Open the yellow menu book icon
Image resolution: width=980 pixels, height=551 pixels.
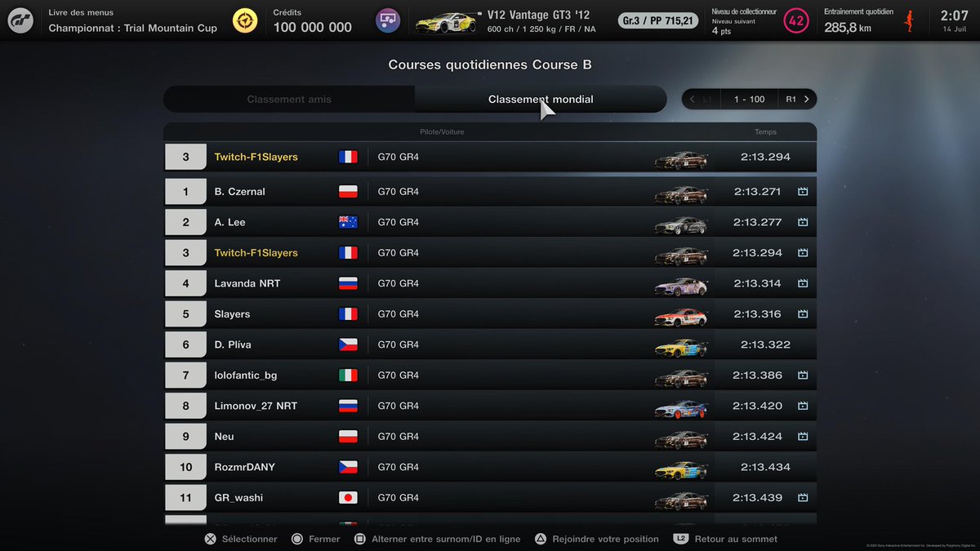point(243,20)
